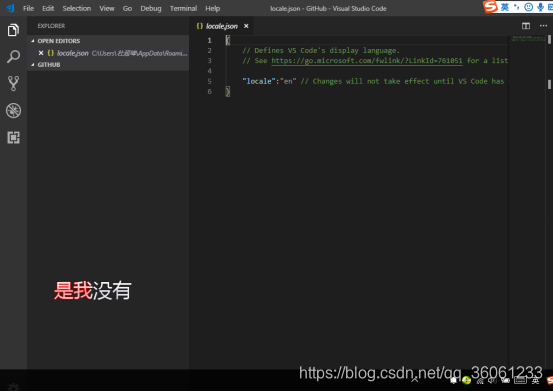Click the VS Code logo in title bar
This screenshot has height=392, width=553.
coord(10,8)
